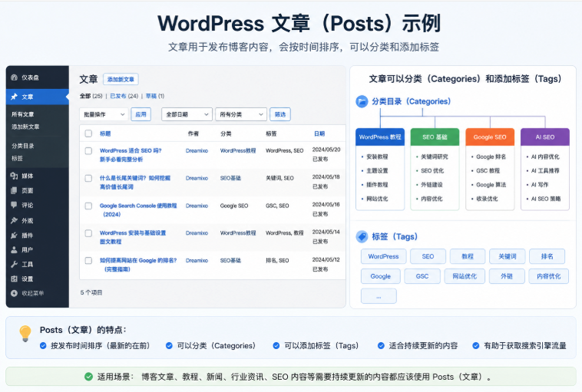The height and width of the screenshot is (392, 582).
Task: Click the tag icon beside 标签 (Tags)
Action: [x=362, y=236]
